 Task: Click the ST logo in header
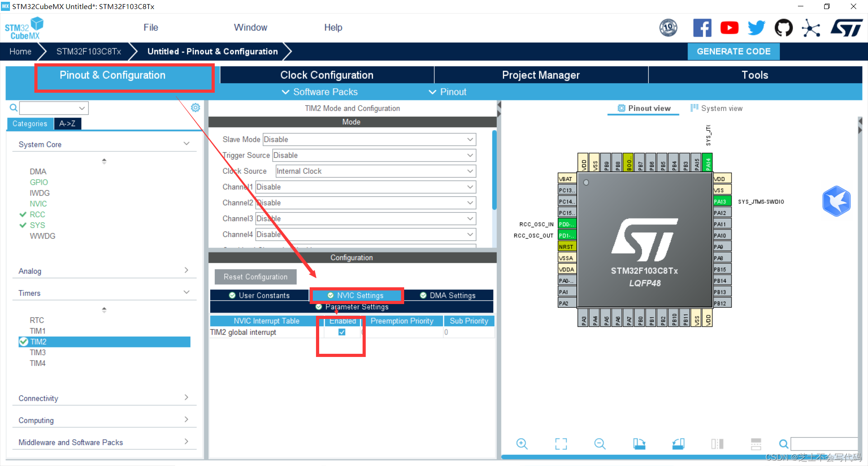coord(846,28)
